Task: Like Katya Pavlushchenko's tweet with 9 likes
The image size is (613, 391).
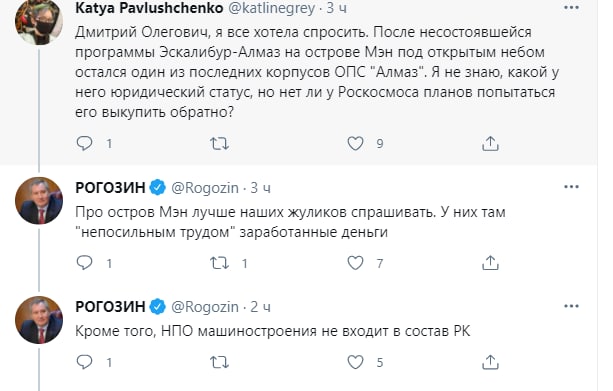Action: pyautogui.click(x=355, y=143)
